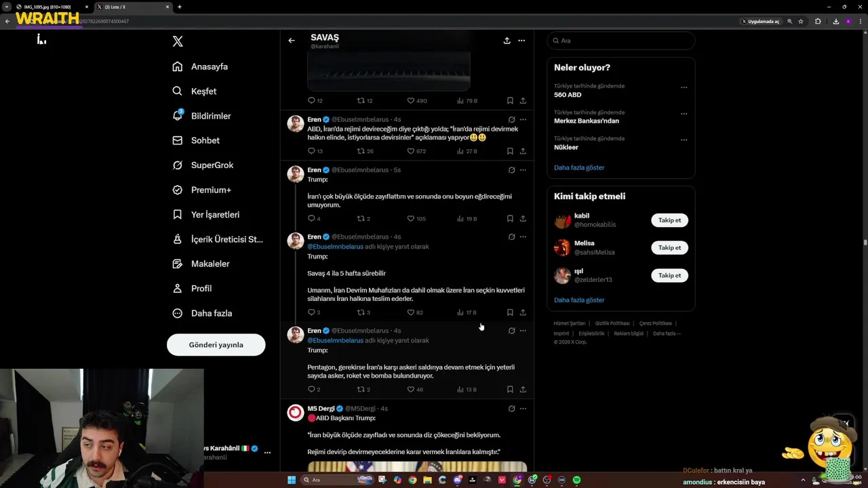This screenshot has width=868, height=488.
Task: Open Makaleler from sidebar
Action: click(x=201, y=264)
